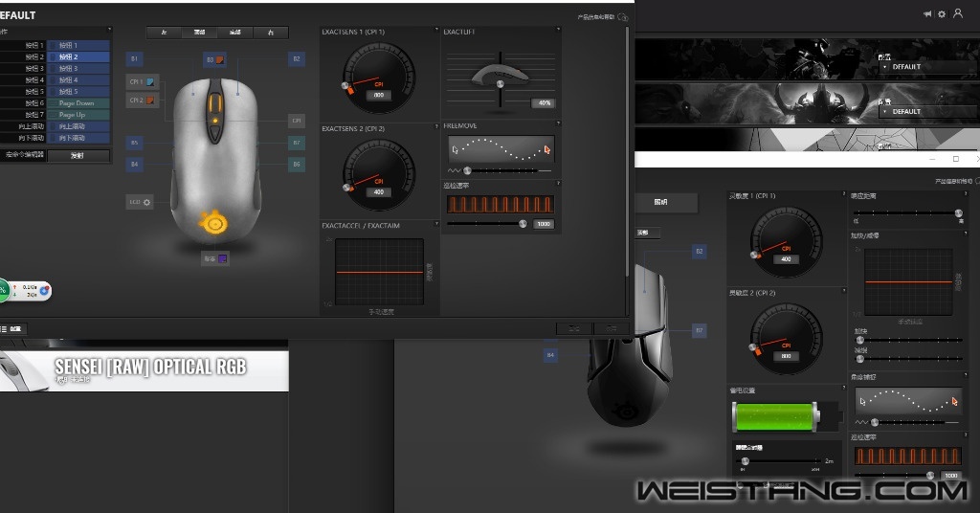The height and width of the screenshot is (513, 980).
Task: Select the B7 side button label on Sensei
Action: 297,144
